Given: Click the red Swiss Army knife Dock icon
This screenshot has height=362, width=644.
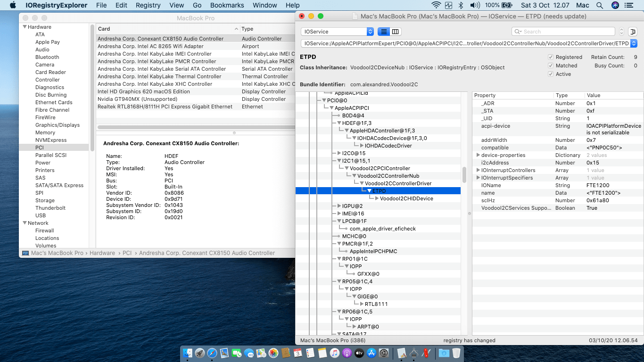Looking at the screenshot, I should pos(427,353).
